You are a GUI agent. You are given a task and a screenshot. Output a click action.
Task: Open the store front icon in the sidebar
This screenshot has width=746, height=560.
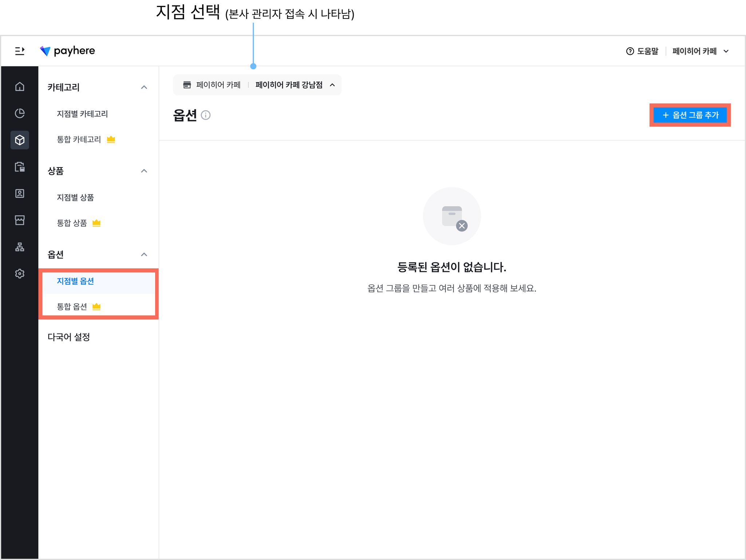20,220
